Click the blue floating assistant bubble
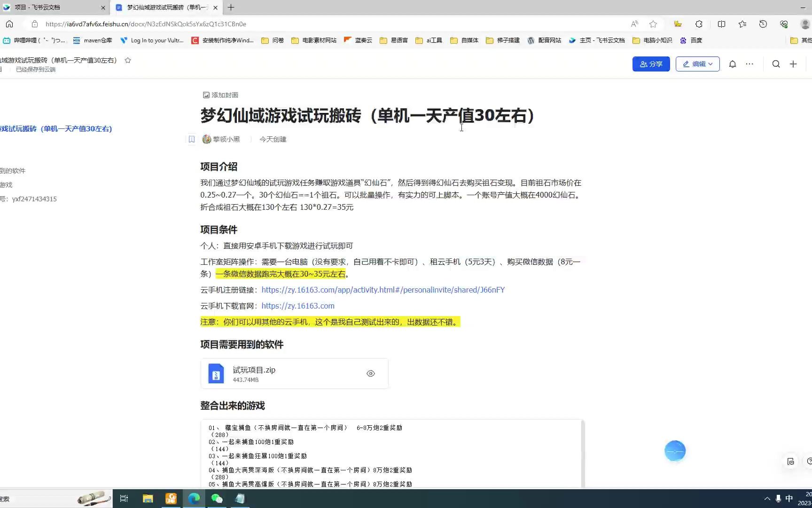Viewport: 812px width, 508px height. (675, 451)
